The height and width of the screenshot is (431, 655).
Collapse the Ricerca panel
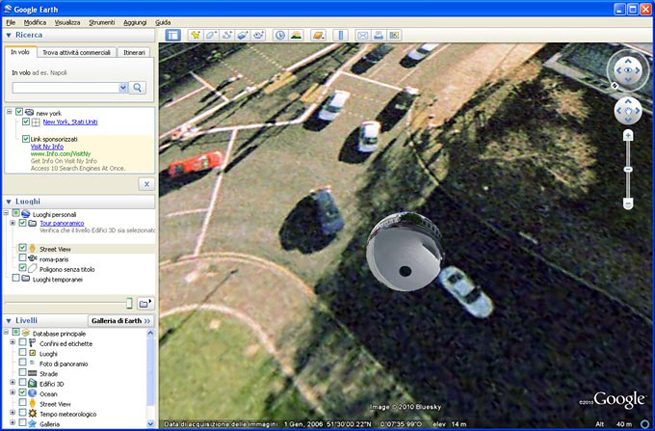pyautogui.click(x=8, y=35)
